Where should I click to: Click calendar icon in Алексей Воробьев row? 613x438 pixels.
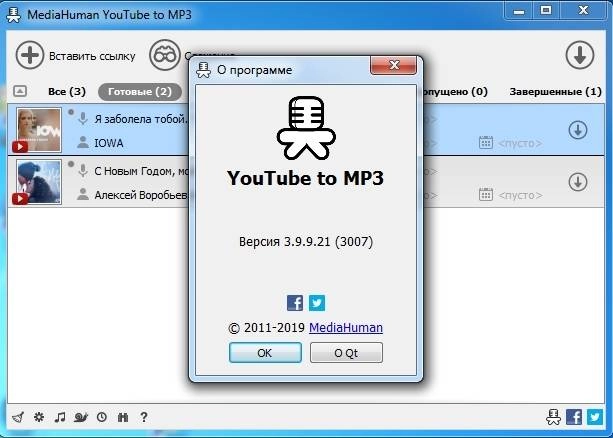[x=486, y=194]
